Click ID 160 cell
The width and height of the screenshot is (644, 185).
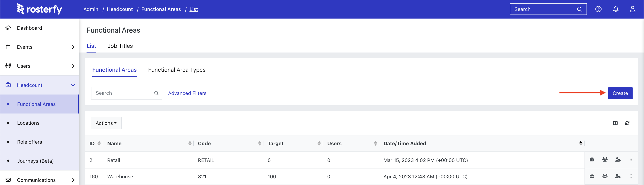click(93, 177)
